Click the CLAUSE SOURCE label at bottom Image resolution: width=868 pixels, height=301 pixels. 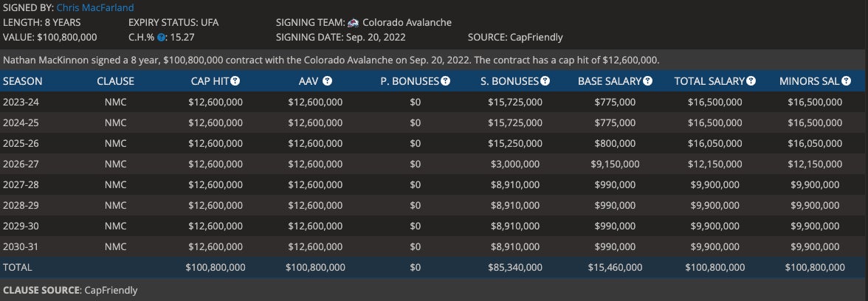41,291
